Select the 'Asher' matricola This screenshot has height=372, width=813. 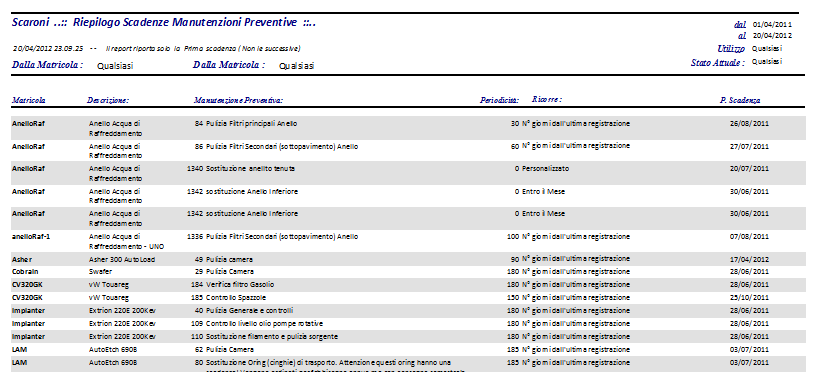pyautogui.click(x=21, y=259)
